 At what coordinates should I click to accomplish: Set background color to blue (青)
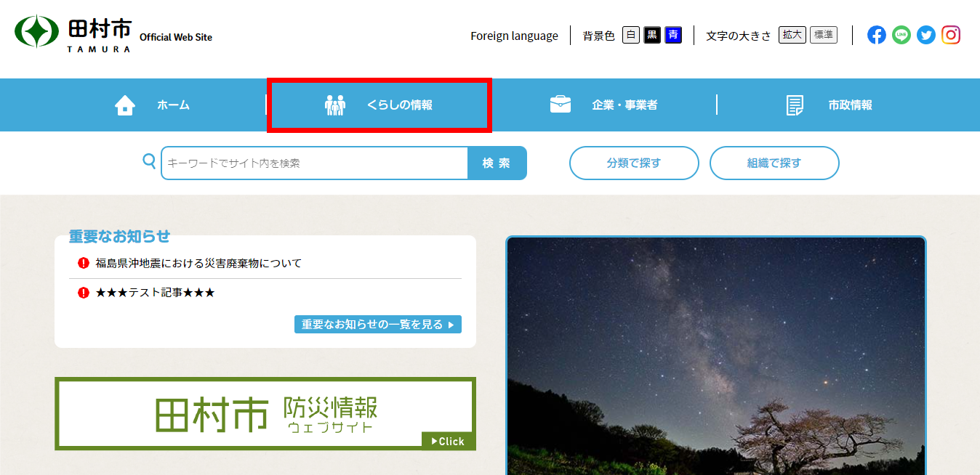pyautogui.click(x=673, y=35)
